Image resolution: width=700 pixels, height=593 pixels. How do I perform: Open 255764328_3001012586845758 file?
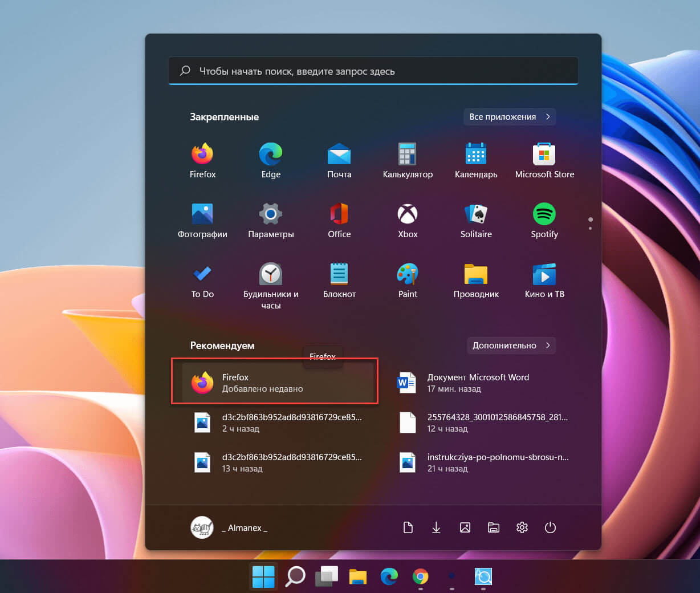(483, 423)
